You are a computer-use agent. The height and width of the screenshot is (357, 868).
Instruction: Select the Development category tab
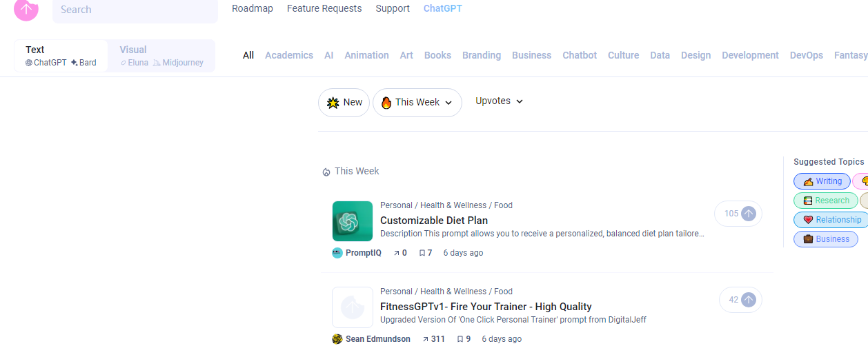750,55
